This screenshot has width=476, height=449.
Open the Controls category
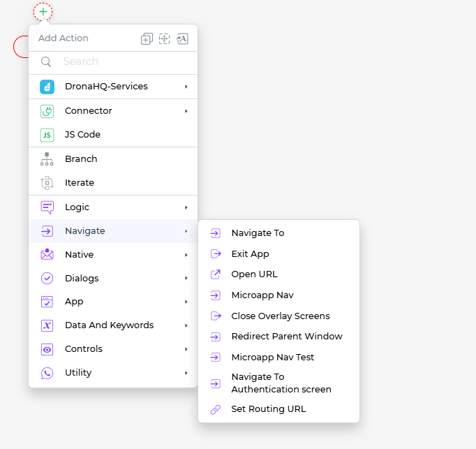(x=113, y=349)
